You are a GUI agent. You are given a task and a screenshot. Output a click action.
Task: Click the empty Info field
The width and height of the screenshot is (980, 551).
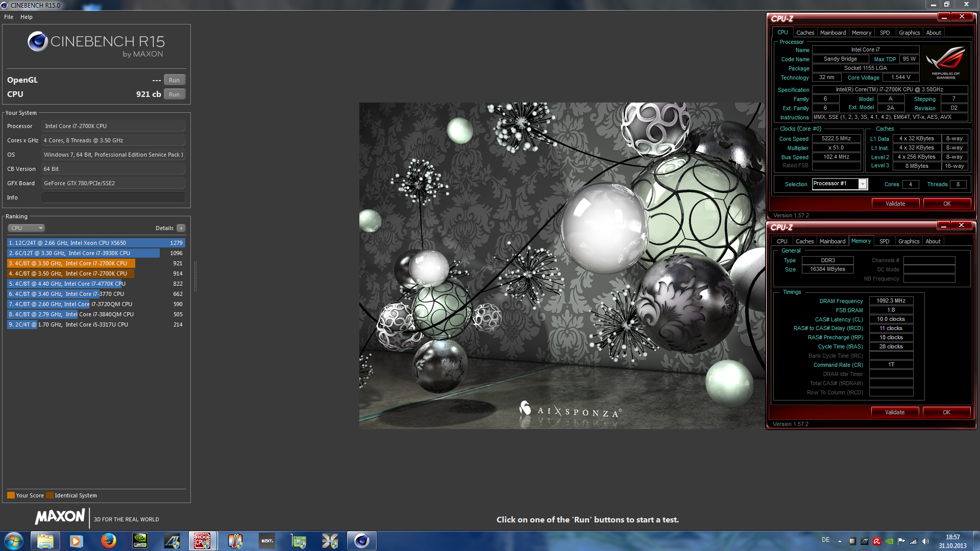click(113, 197)
